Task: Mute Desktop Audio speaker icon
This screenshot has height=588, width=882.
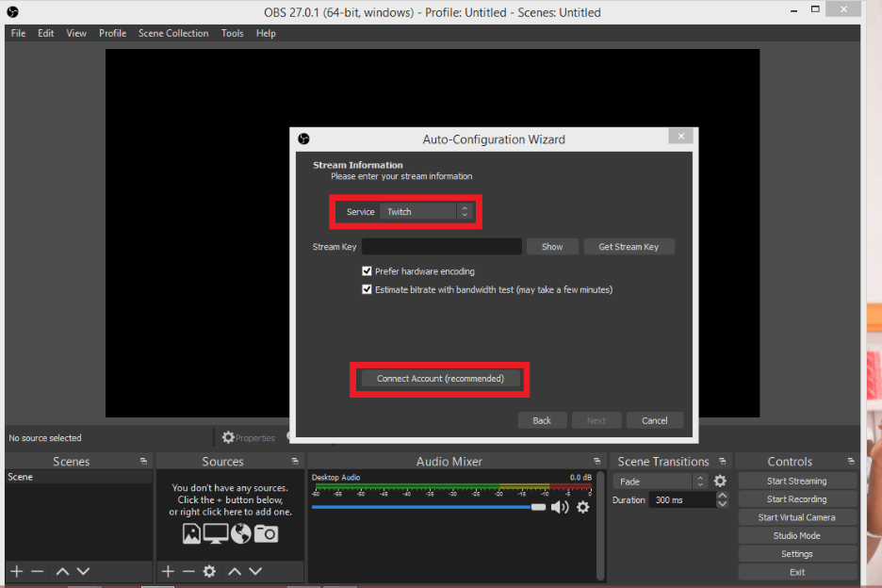Action: 560,508
